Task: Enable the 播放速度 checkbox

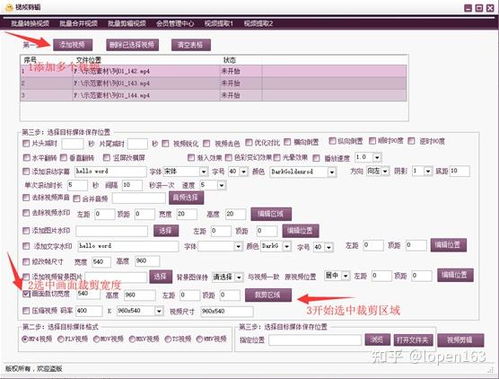Action: [316, 158]
